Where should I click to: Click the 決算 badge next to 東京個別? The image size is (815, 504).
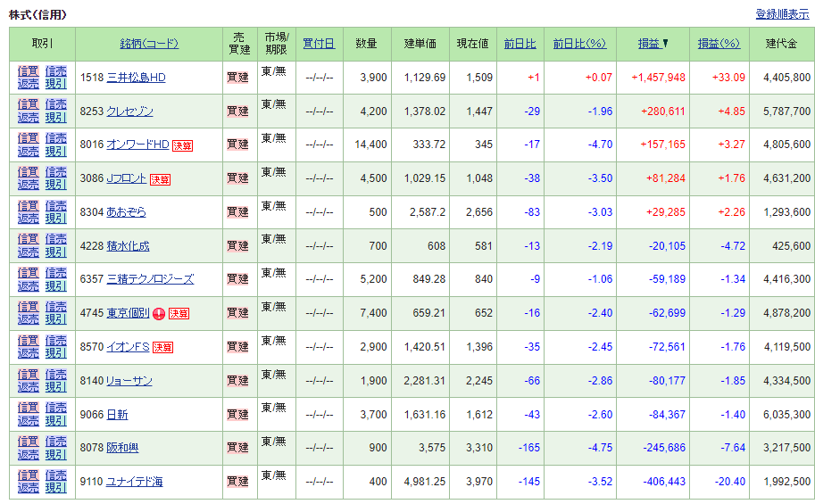tap(179, 314)
